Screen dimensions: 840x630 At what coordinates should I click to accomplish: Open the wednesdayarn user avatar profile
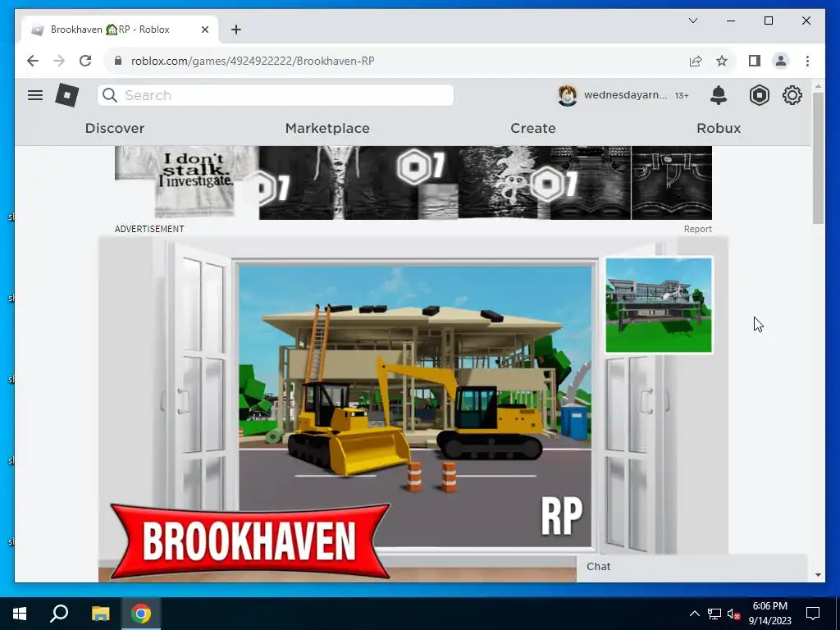click(x=568, y=95)
